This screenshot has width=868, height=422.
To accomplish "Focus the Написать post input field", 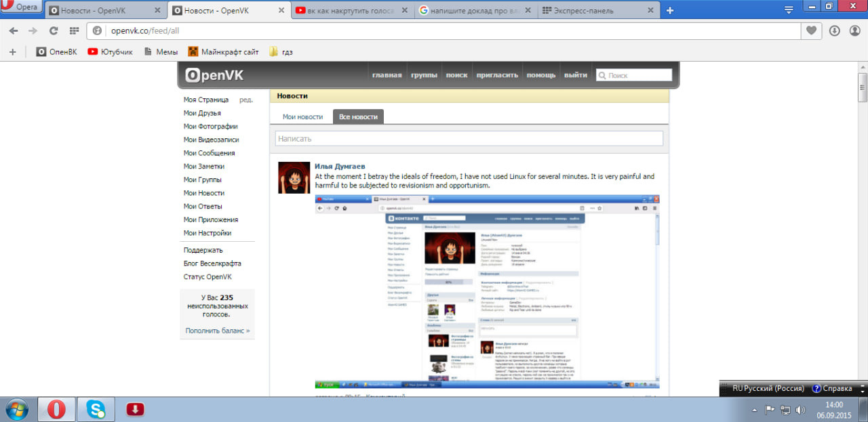I will click(469, 138).
